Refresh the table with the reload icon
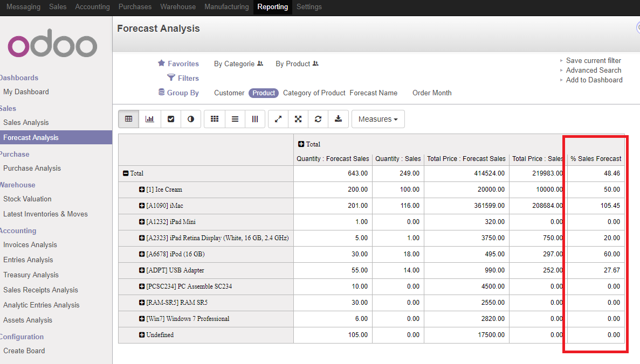Screen dimensions: 640x364 pyautogui.click(x=318, y=119)
